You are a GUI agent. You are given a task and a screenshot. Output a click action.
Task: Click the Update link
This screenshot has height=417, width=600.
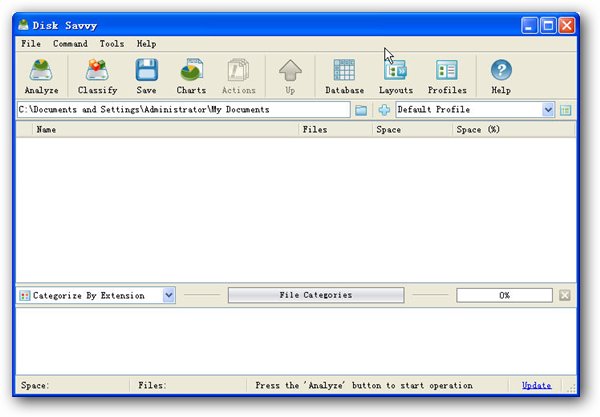tap(536, 385)
